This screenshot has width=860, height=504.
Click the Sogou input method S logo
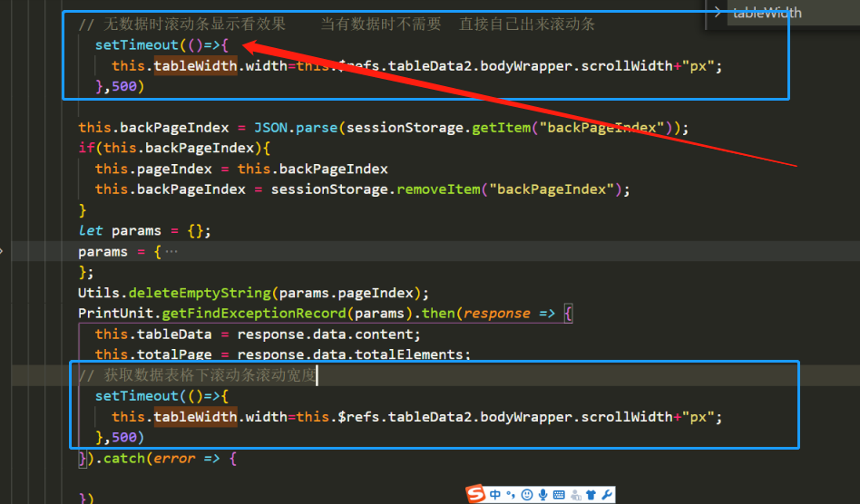point(475,494)
